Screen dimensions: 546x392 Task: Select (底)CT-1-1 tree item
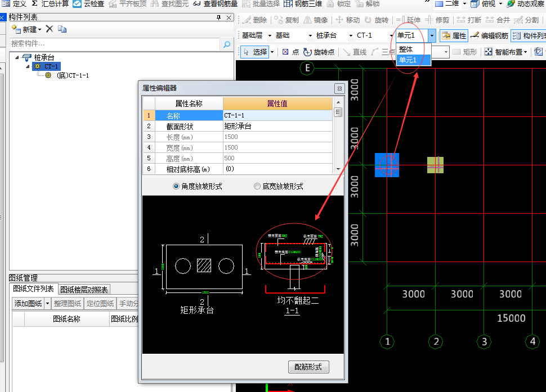click(x=73, y=75)
